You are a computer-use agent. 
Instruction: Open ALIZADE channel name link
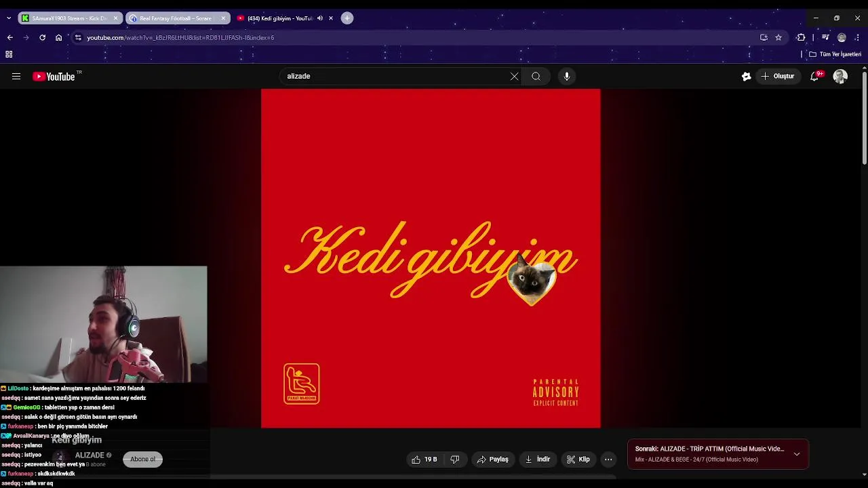(89, 455)
